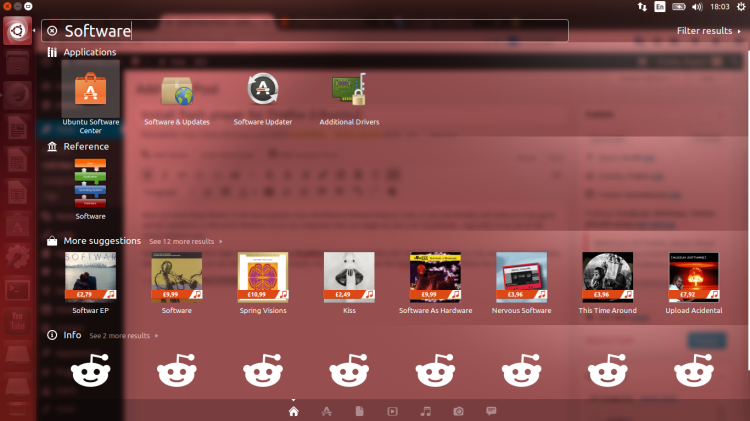This screenshot has height=421, width=750.
Task: Switch to the Files lens
Action: point(360,411)
